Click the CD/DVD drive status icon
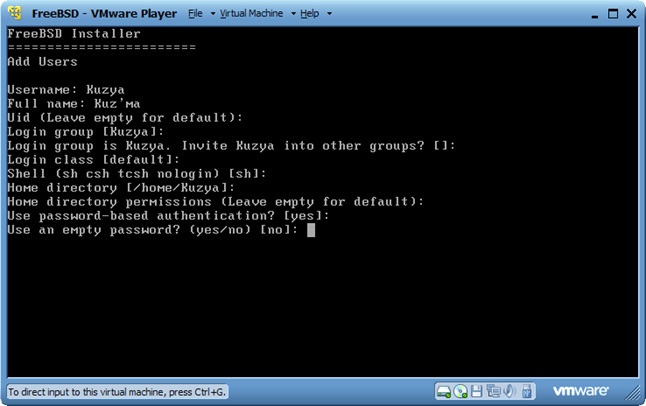Image resolution: width=646 pixels, height=406 pixels. point(461,390)
